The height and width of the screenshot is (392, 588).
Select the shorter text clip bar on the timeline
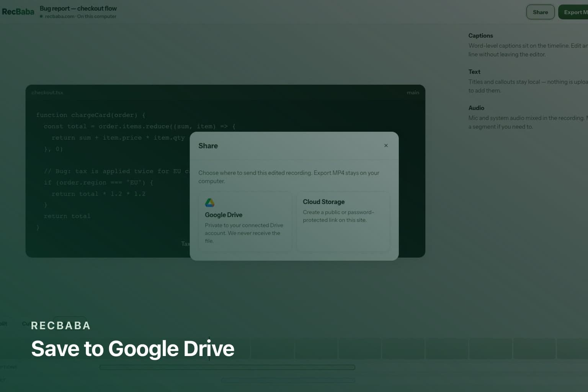click(x=288, y=381)
